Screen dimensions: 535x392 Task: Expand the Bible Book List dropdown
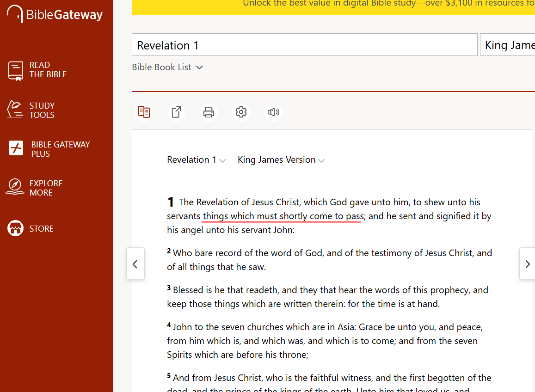[x=167, y=67]
